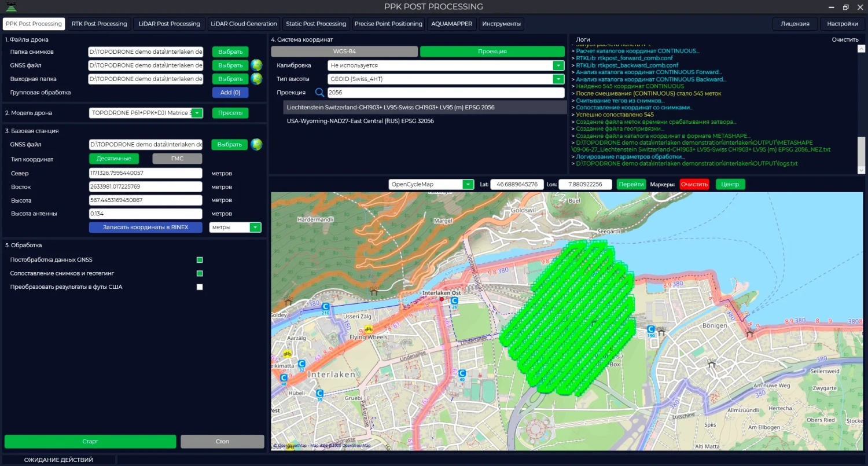The height and width of the screenshot is (466, 868).
Task: Click Выбрать for base station GNSS file
Action: click(x=229, y=144)
